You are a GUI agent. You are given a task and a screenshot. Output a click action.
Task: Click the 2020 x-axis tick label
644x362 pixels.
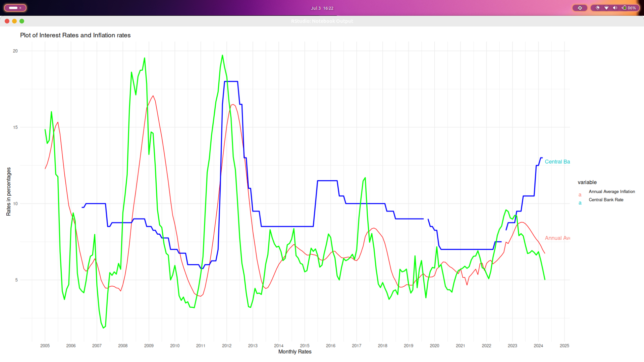(x=434, y=346)
